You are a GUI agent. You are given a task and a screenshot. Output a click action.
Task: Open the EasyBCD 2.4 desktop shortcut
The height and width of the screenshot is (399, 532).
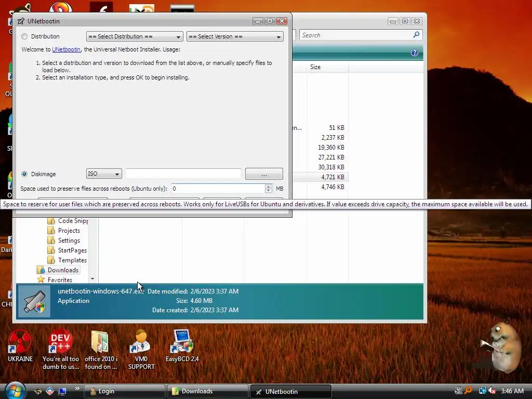182,346
